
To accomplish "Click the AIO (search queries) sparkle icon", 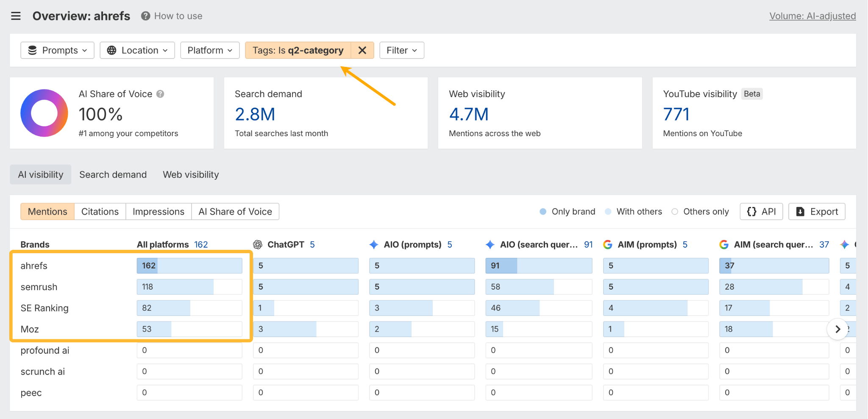I will (x=490, y=245).
